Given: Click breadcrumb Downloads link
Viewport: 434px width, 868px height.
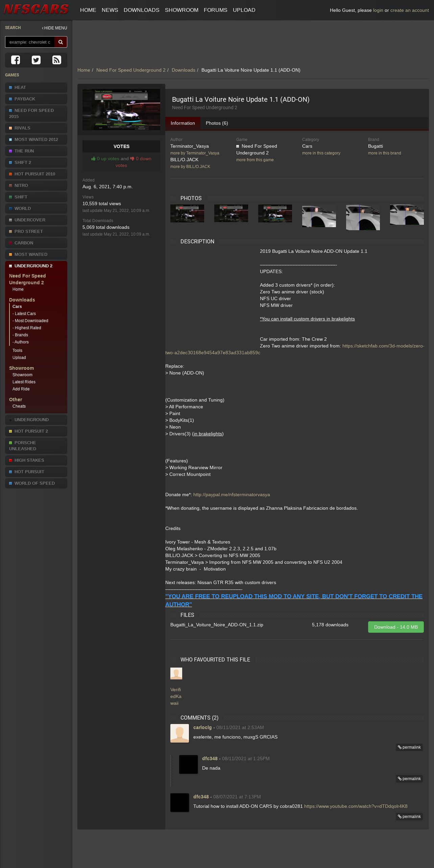Looking at the screenshot, I should 184,70.
